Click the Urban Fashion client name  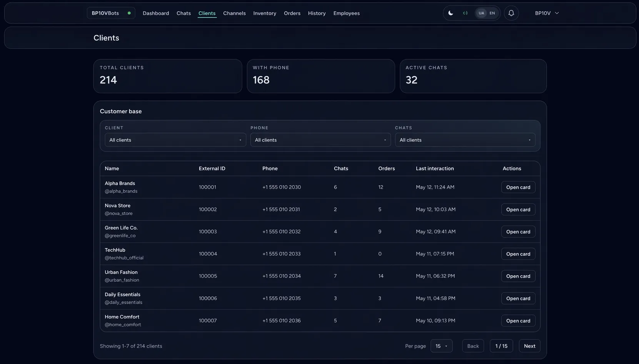pos(121,272)
